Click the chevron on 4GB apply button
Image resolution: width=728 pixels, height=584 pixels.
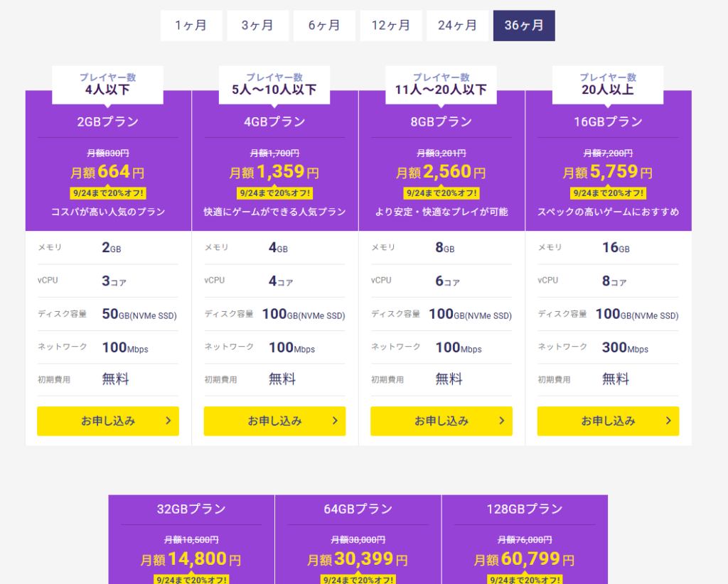(x=335, y=421)
